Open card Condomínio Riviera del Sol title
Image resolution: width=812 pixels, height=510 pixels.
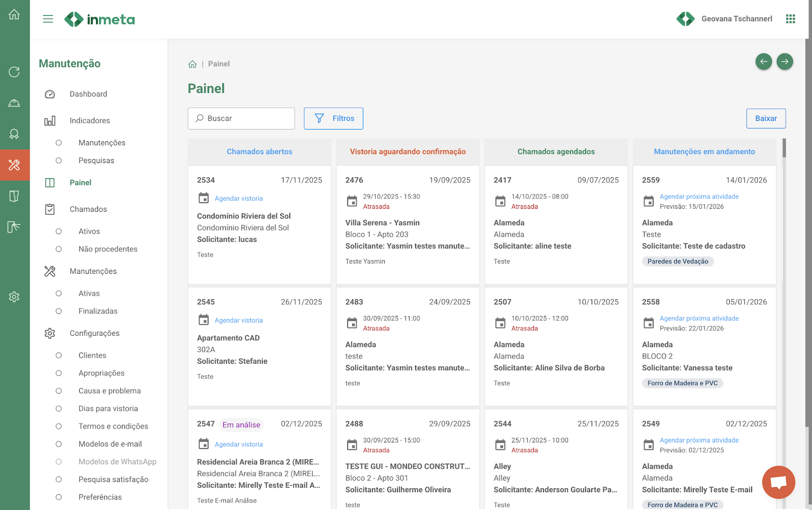[x=244, y=216]
